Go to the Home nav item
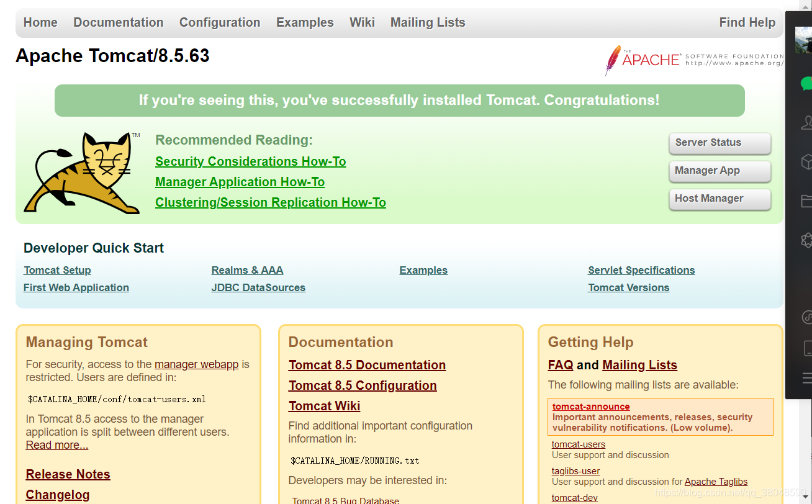The width and height of the screenshot is (812, 504). tap(40, 22)
